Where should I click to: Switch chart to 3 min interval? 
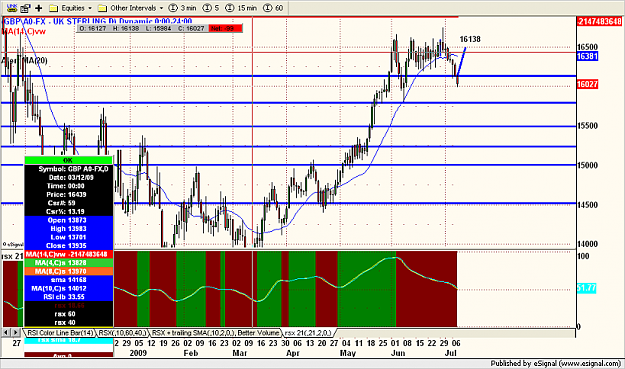pyautogui.click(x=182, y=8)
